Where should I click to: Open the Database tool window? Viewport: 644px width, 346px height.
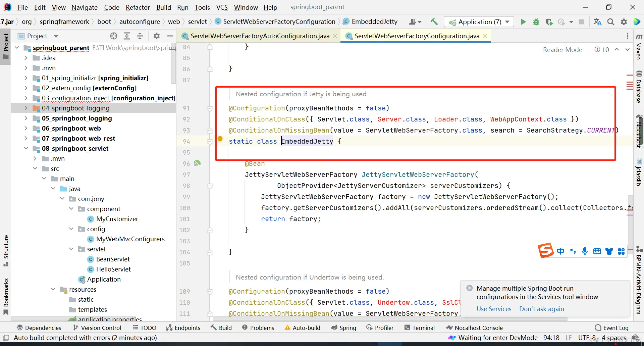(639, 87)
